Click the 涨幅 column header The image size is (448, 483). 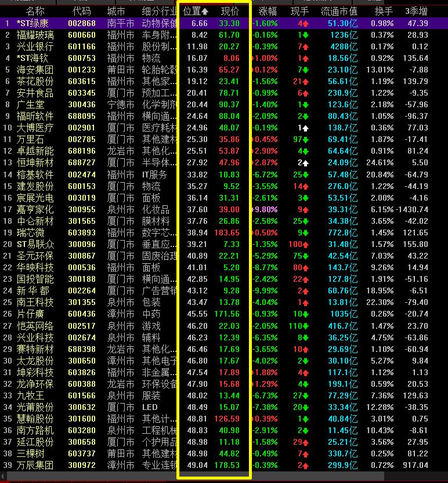268,12
